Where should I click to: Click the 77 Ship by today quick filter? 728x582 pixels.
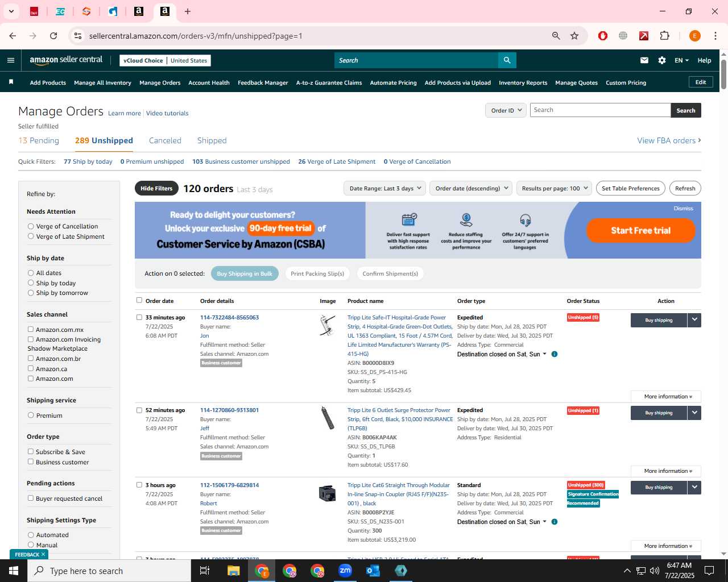88,161
